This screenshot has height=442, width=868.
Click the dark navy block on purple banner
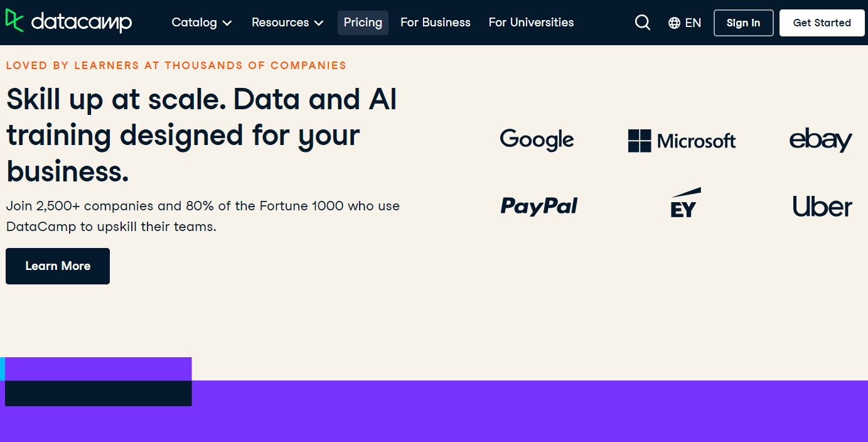point(98,393)
